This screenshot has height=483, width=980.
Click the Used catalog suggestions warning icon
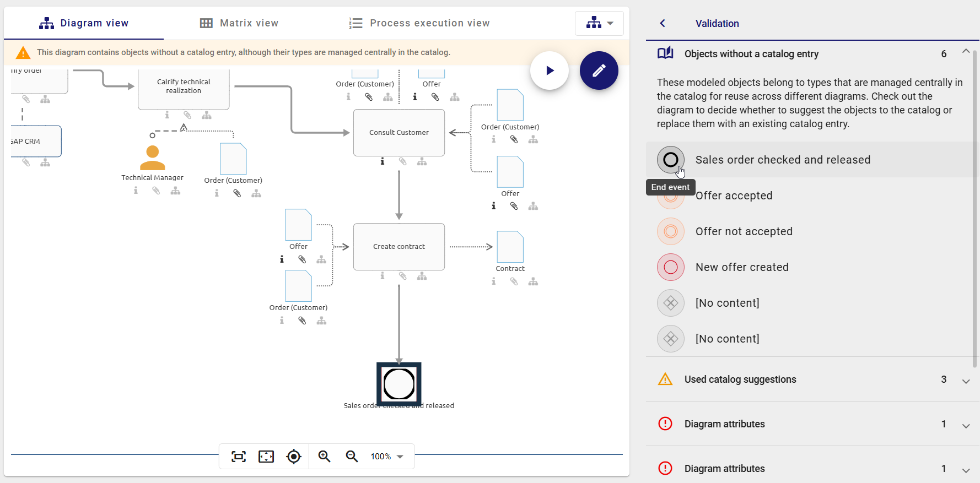[665, 379]
